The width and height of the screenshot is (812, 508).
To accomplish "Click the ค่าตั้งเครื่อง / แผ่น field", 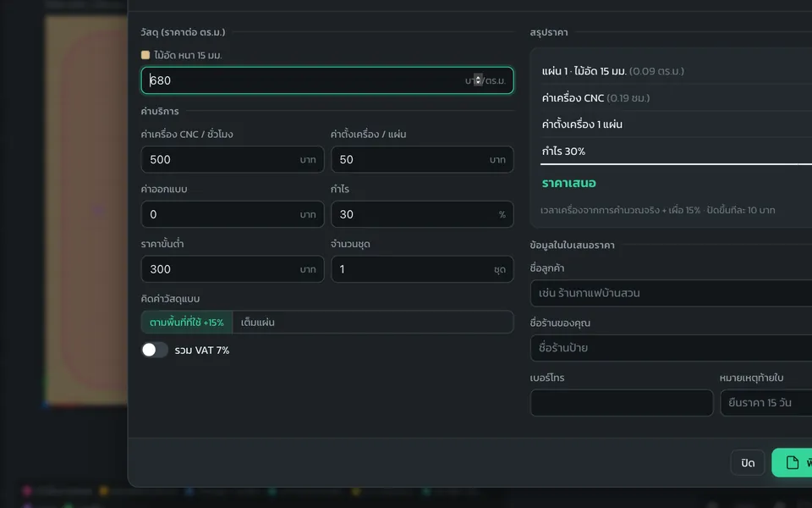I will tap(422, 159).
